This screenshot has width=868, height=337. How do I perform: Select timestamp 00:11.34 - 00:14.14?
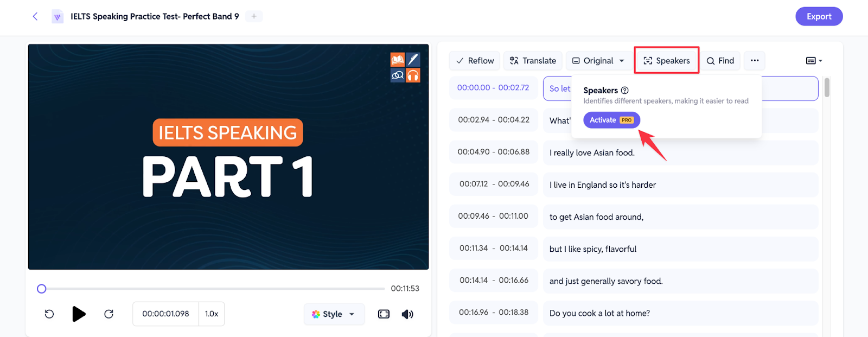tap(493, 248)
